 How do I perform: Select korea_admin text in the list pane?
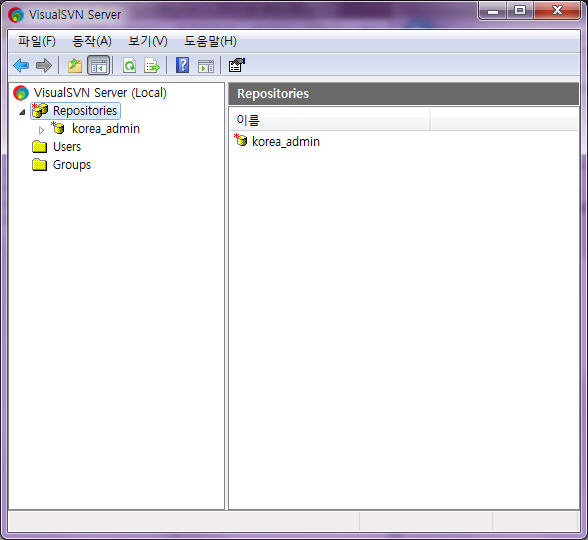(286, 142)
